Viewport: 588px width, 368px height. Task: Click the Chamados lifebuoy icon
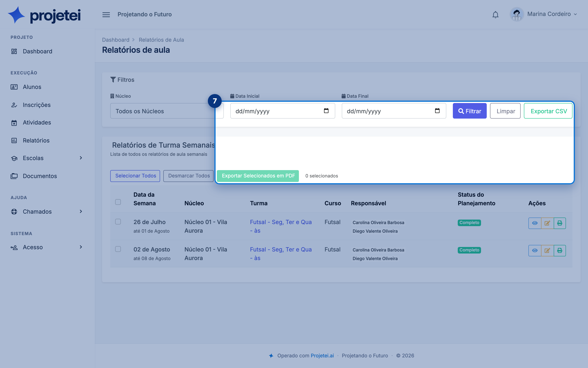14,212
